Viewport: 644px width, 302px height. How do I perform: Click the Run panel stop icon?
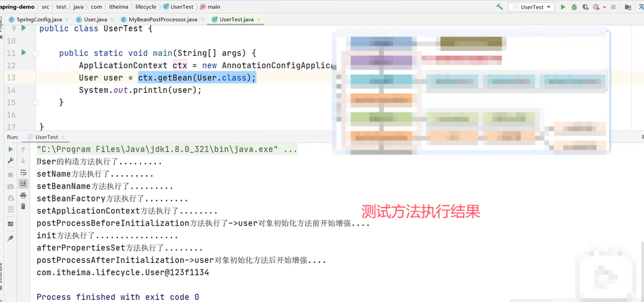[x=11, y=175]
